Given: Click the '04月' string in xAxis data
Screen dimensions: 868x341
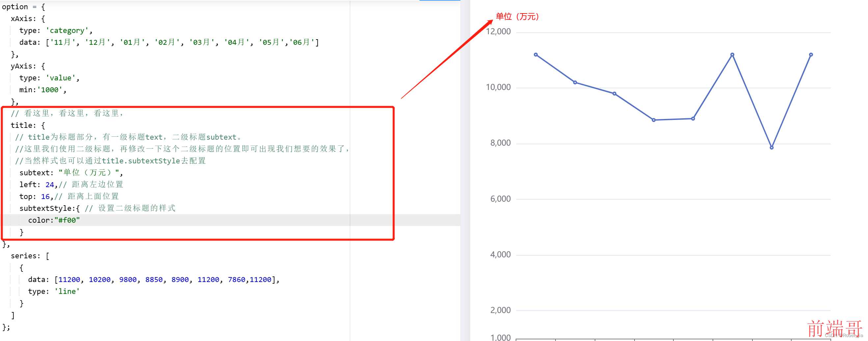Looking at the screenshot, I should 236,43.
